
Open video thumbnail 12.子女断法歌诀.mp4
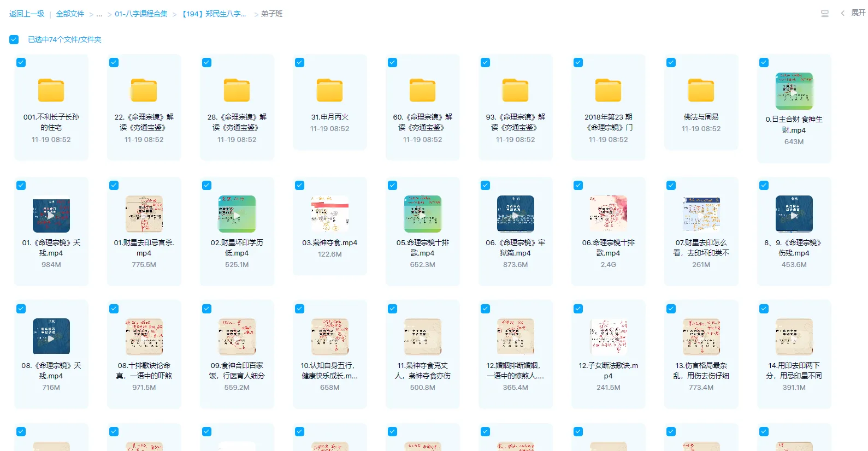point(609,337)
